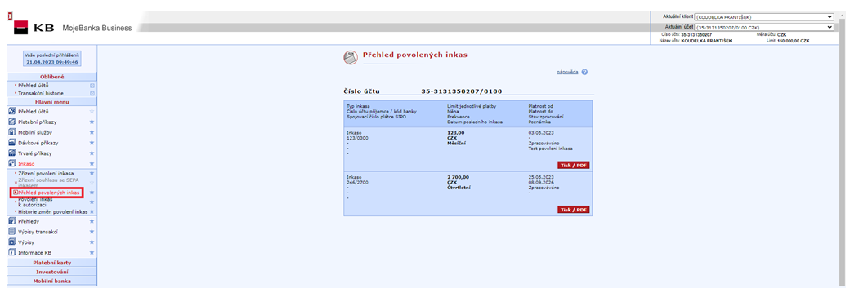This screenshot has height=306, width=868.
Task: Open Přehled povolených inkas submenu link
Action: (49, 193)
